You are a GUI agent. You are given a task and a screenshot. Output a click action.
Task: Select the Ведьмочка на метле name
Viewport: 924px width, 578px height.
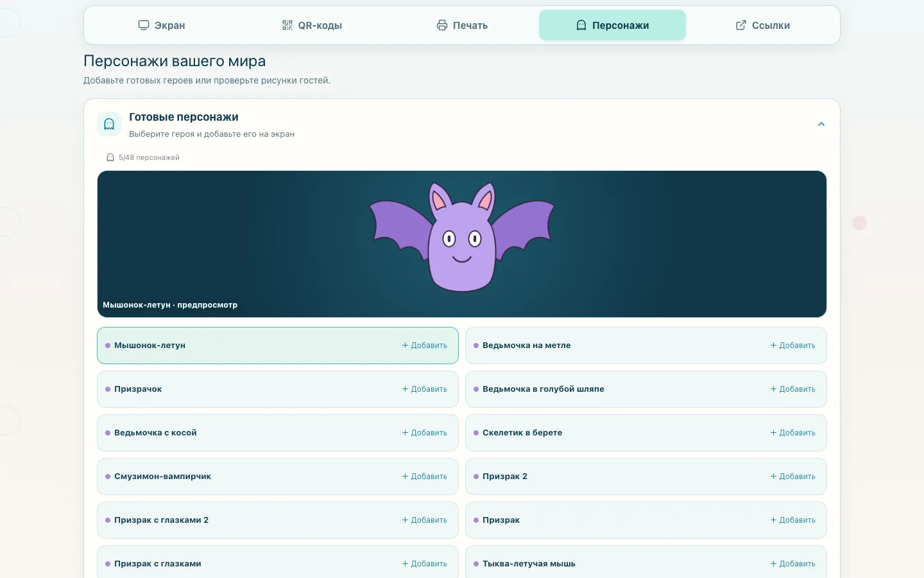526,346
